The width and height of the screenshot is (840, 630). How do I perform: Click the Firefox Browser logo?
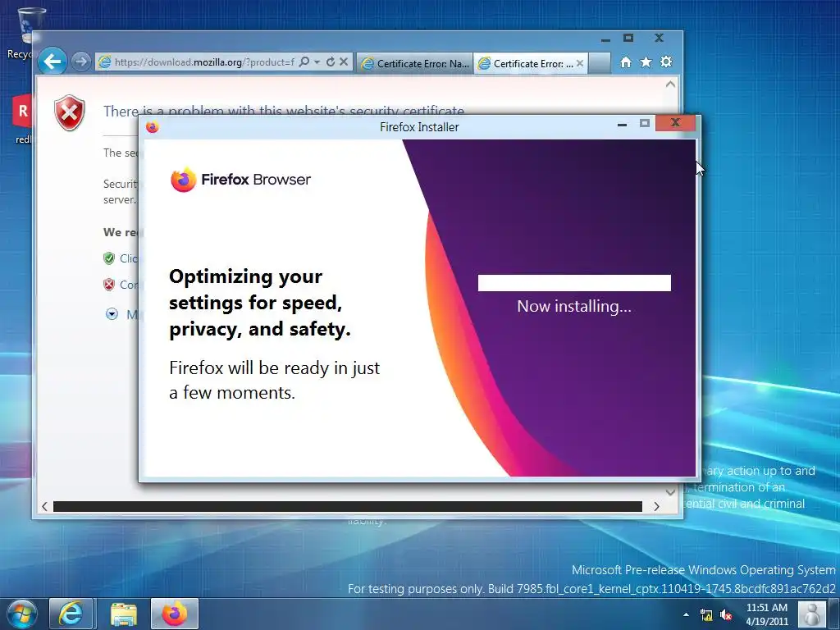[x=240, y=180]
